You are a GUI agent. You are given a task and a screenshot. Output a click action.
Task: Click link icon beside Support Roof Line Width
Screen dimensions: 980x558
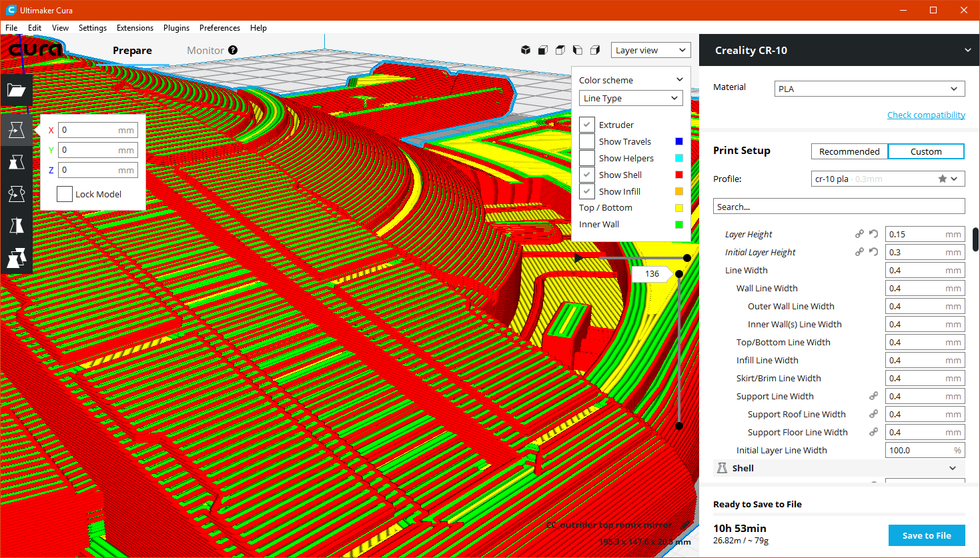click(873, 414)
